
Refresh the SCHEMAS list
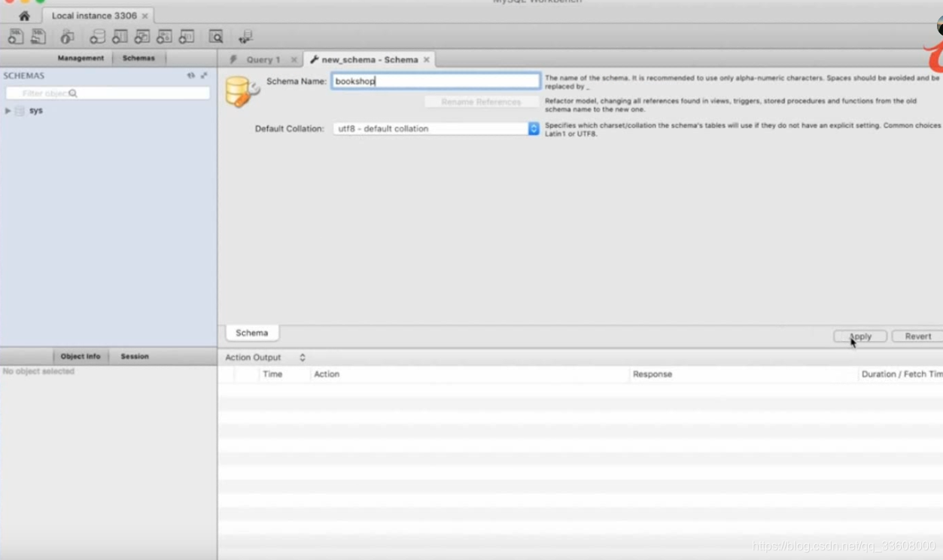pyautogui.click(x=190, y=75)
